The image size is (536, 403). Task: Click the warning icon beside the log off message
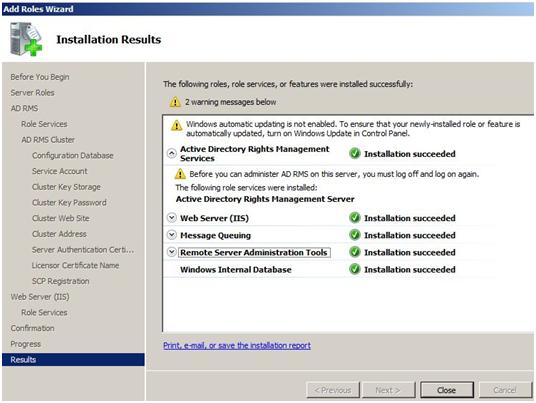[180, 174]
